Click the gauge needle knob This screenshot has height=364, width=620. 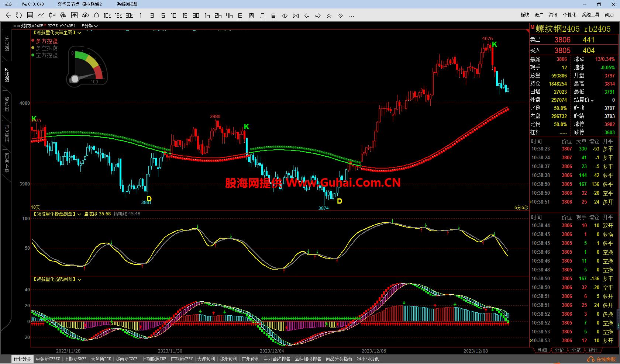pos(75,79)
